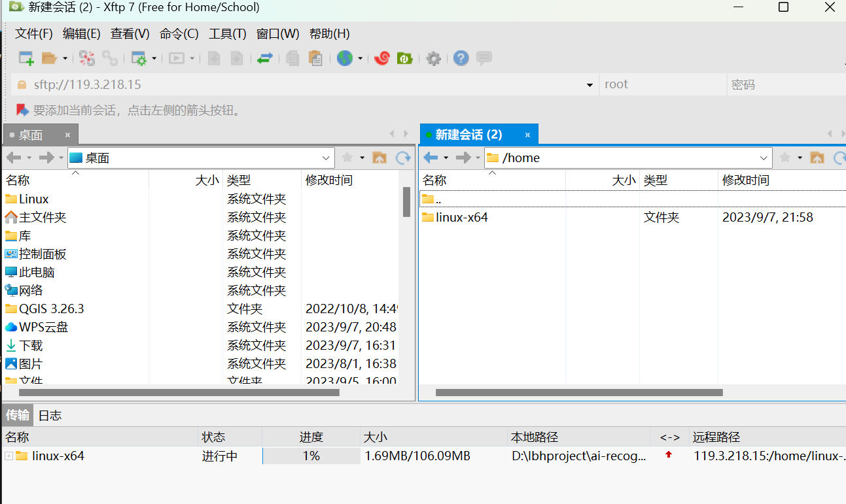Viewport: 846px width, 504px height.
Task: Click the Reconnect chain-link toolbar icon
Action: coord(110,58)
